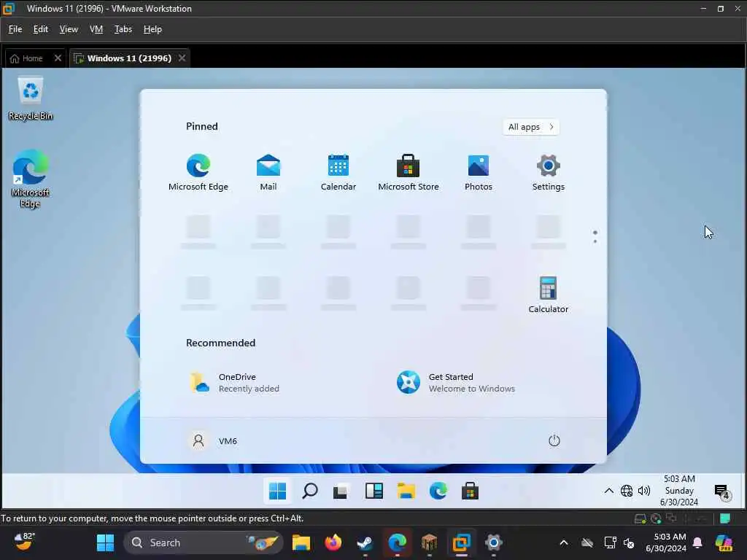Click VMware status bar CD/DVD icon

click(656, 518)
